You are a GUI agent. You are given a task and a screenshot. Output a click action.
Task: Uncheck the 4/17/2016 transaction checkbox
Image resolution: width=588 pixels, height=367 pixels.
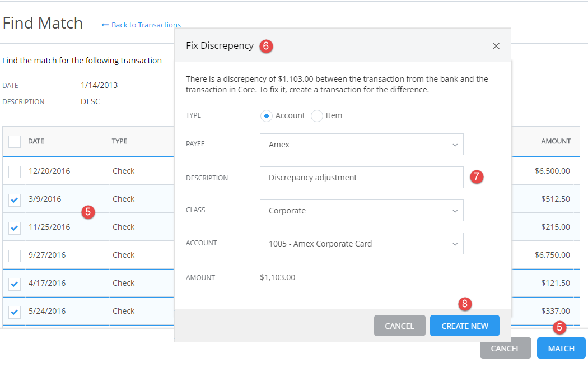[x=14, y=282]
